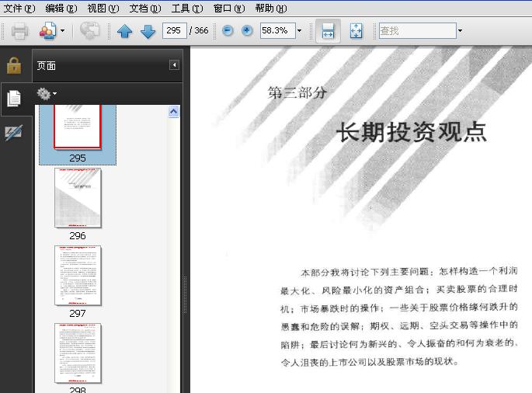Viewport: 532px width, 393px height.
Task: Toggle the signatures panel icon in sidebar
Action: (13, 132)
